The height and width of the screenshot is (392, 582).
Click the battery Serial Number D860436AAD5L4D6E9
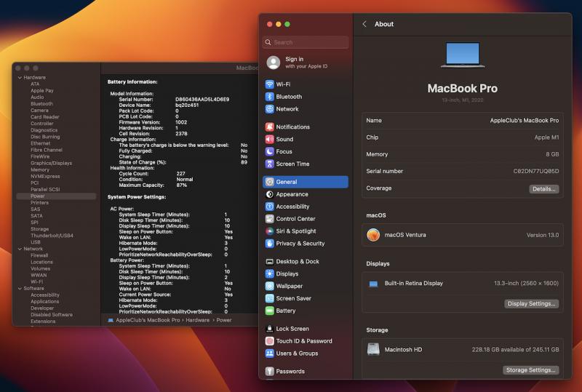[x=202, y=100]
